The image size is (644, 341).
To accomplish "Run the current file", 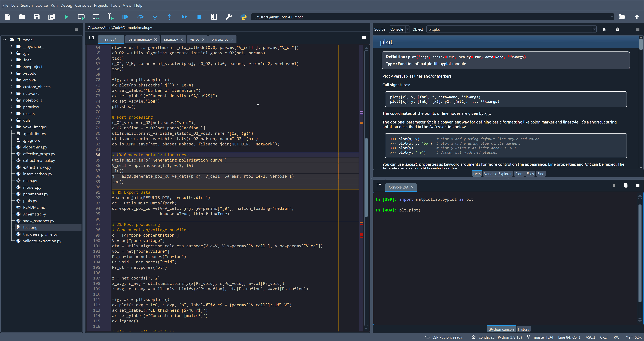I will click(x=67, y=17).
